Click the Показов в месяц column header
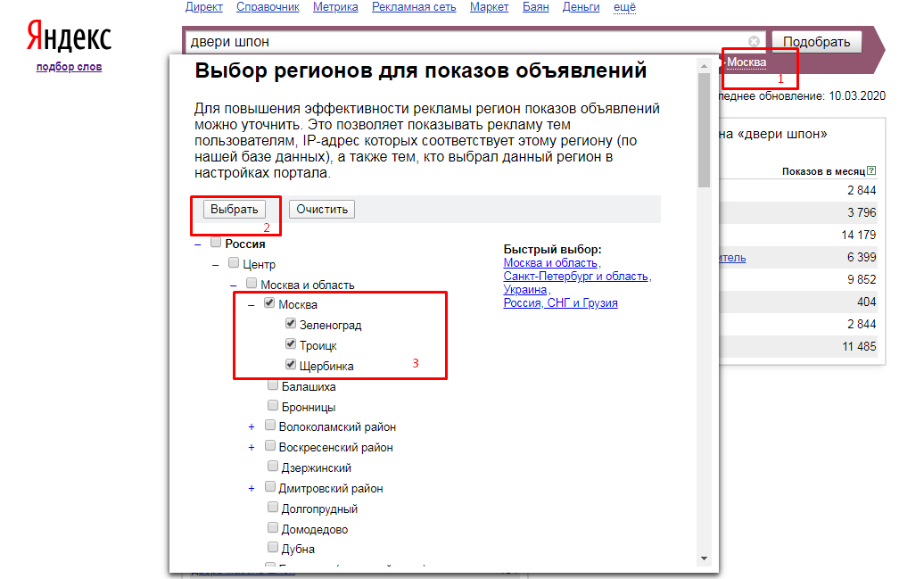This screenshot has width=924, height=579. pyautogui.click(x=823, y=171)
